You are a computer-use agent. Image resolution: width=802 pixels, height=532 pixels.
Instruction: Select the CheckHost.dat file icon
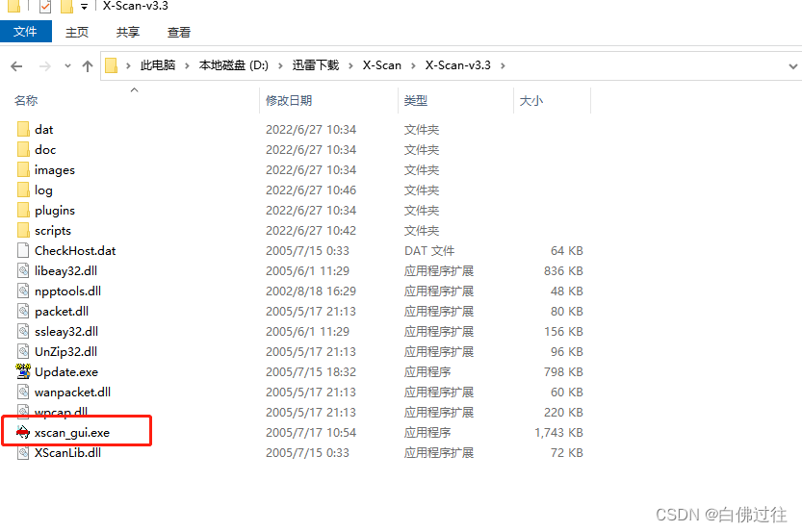(23, 250)
